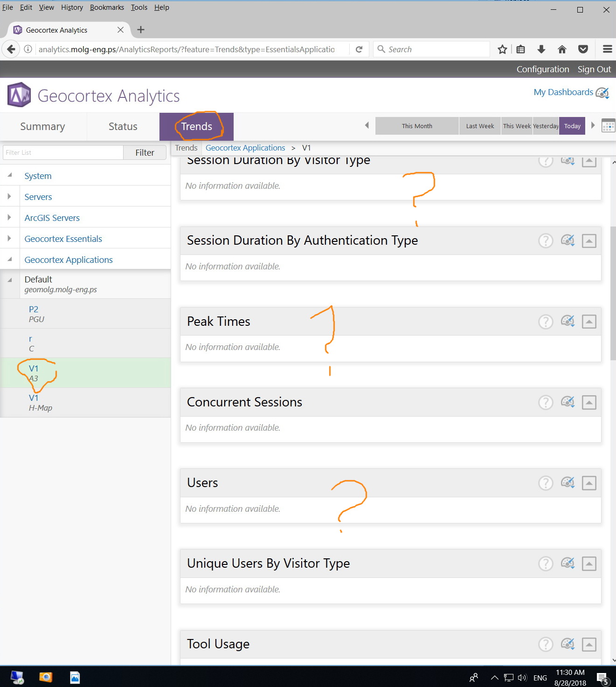Click Geocortex Applications breadcrumb link

tap(245, 148)
